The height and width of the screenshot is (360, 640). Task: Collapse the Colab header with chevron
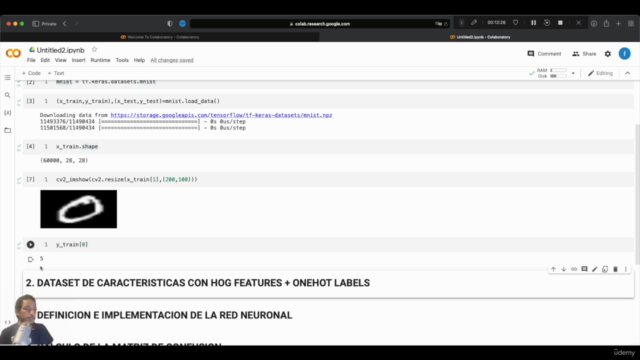click(628, 73)
